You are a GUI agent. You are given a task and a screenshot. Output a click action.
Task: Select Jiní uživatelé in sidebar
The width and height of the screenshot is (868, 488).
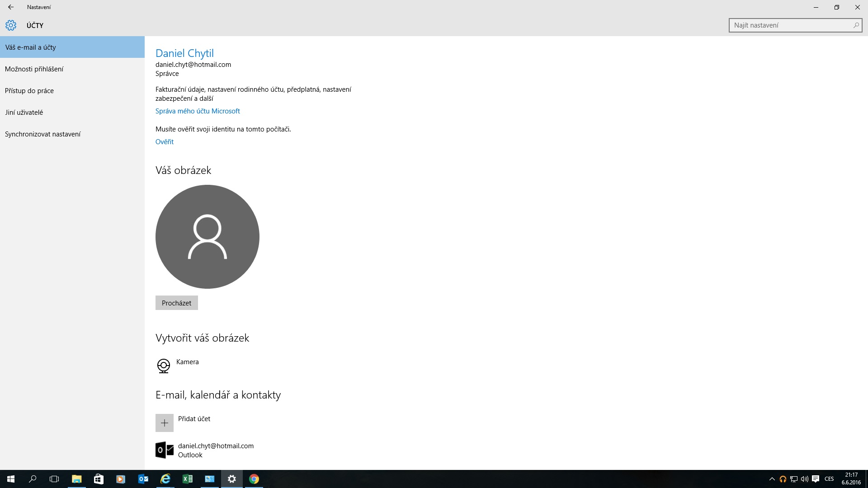click(24, 113)
